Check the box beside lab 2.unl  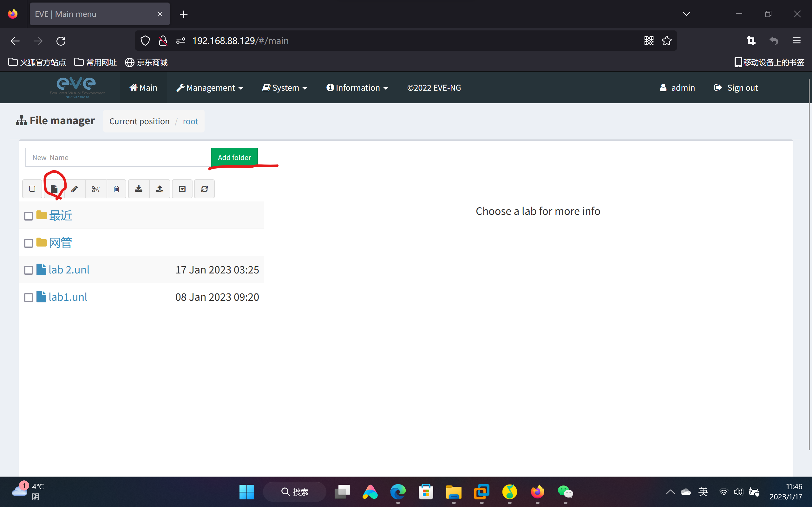[x=29, y=270]
